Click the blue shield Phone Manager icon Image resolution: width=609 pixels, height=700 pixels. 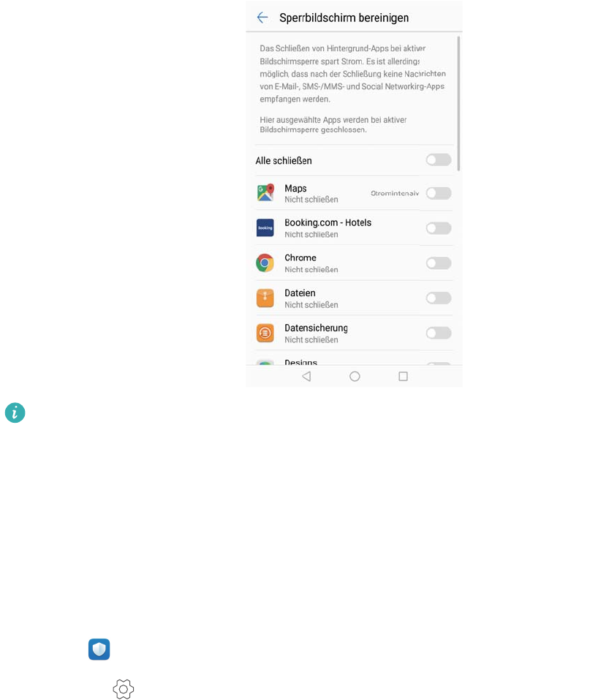coord(99,650)
